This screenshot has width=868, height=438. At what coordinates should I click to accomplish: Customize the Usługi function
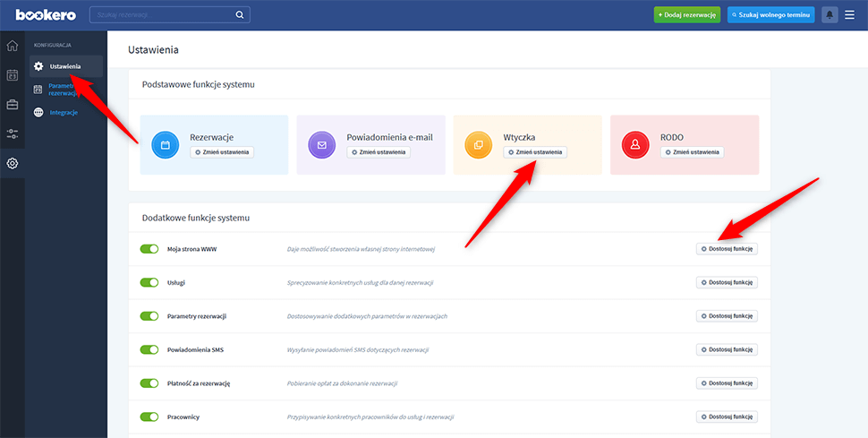tap(727, 283)
